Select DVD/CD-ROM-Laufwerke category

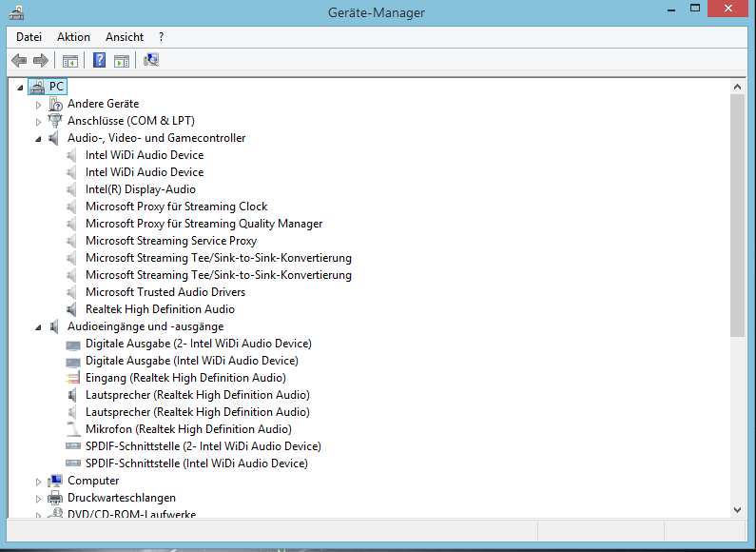coord(131,514)
